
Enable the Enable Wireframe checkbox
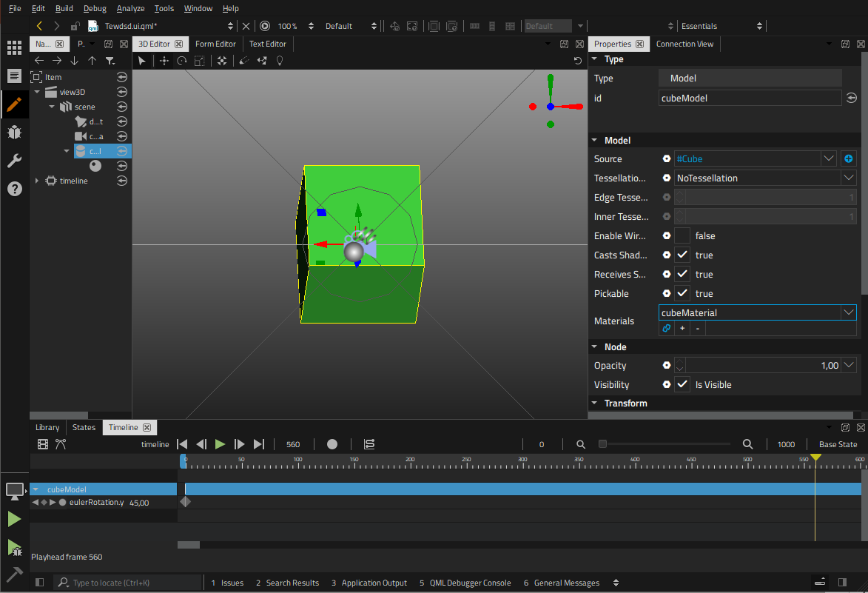pyautogui.click(x=682, y=236)
